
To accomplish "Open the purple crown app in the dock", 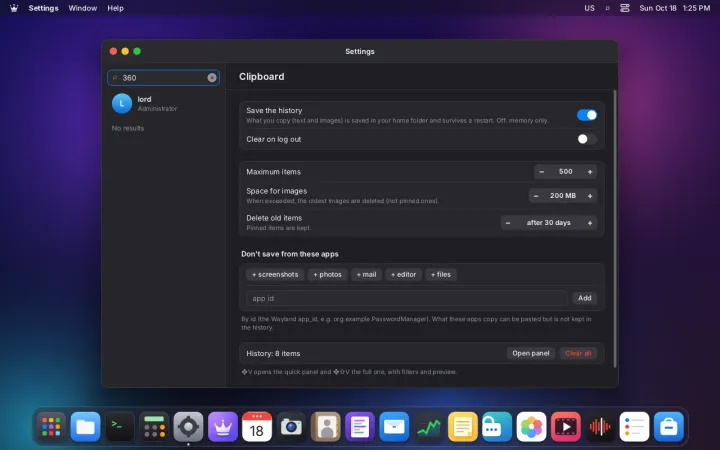I will 223,427.
